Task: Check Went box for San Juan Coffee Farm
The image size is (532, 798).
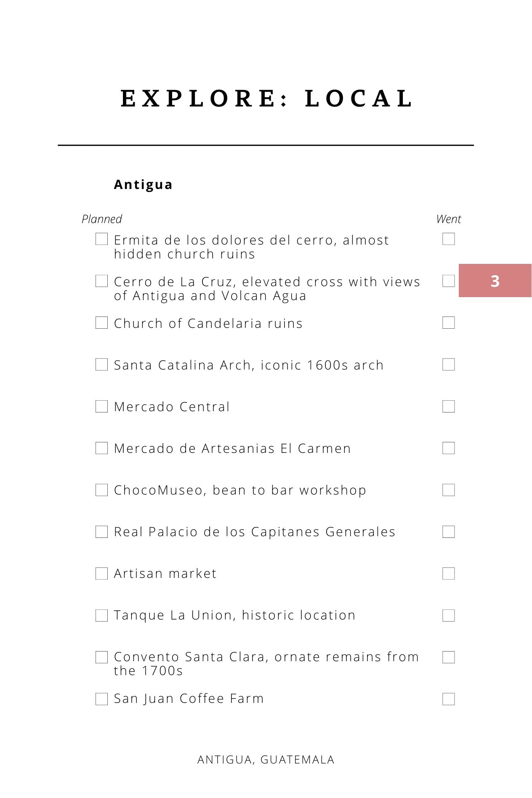Action: 449,699
